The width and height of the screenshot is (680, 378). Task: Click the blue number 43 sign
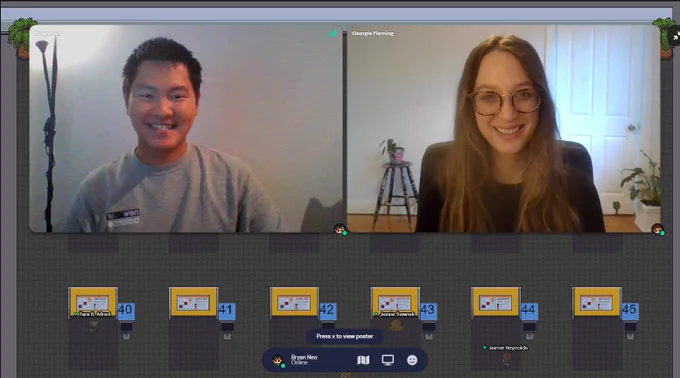click(x=428, y=310)
